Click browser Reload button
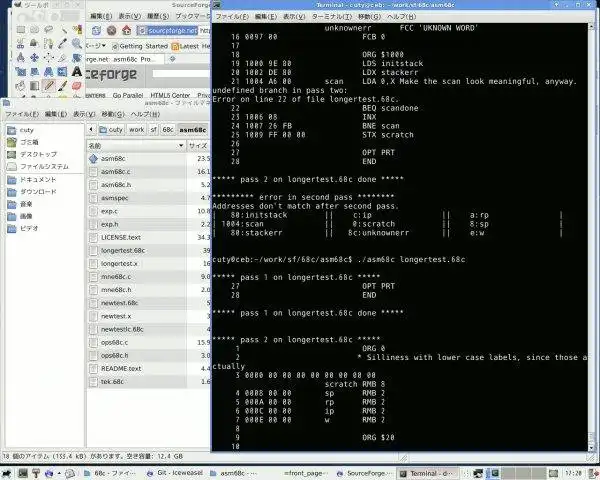This screenshot has width=600, height=480. [x=96, y=30]
